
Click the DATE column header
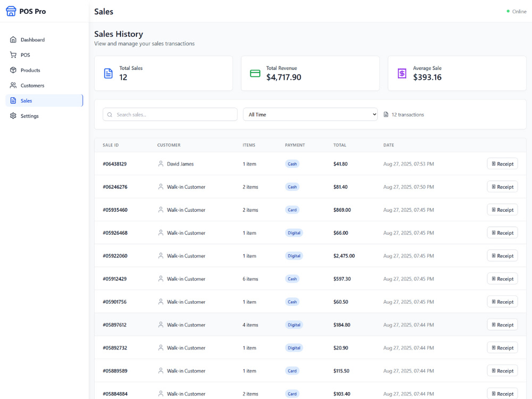tap(388, 145)
